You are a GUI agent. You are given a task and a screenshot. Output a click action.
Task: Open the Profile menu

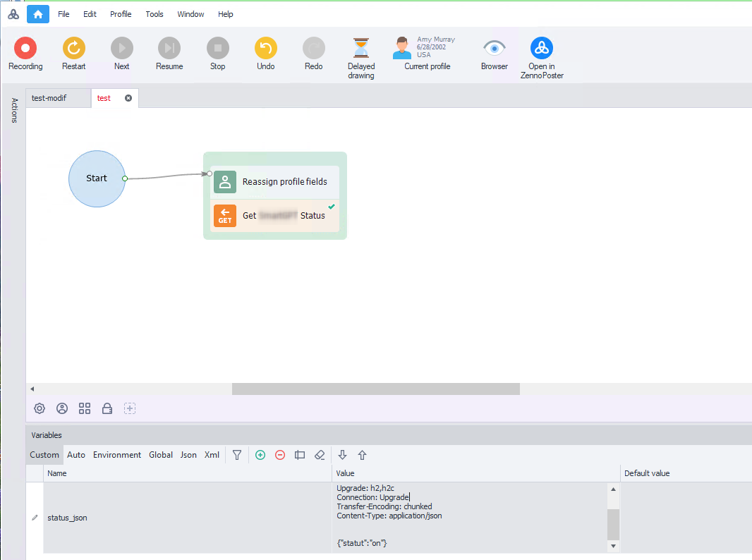click(121, 14)
